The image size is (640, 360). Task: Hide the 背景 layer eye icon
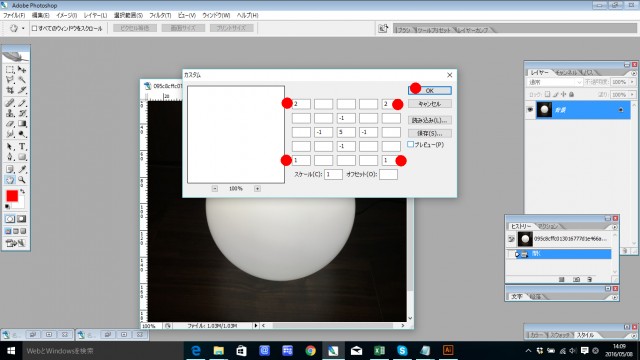pos(530,110)
